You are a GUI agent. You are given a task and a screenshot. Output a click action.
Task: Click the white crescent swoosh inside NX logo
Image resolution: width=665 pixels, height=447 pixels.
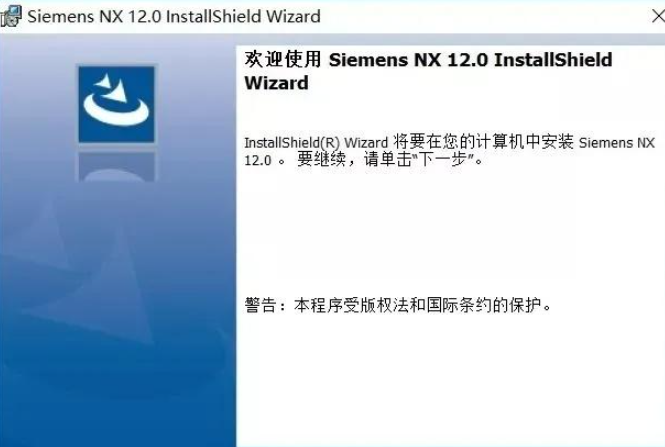coord(116,110)
